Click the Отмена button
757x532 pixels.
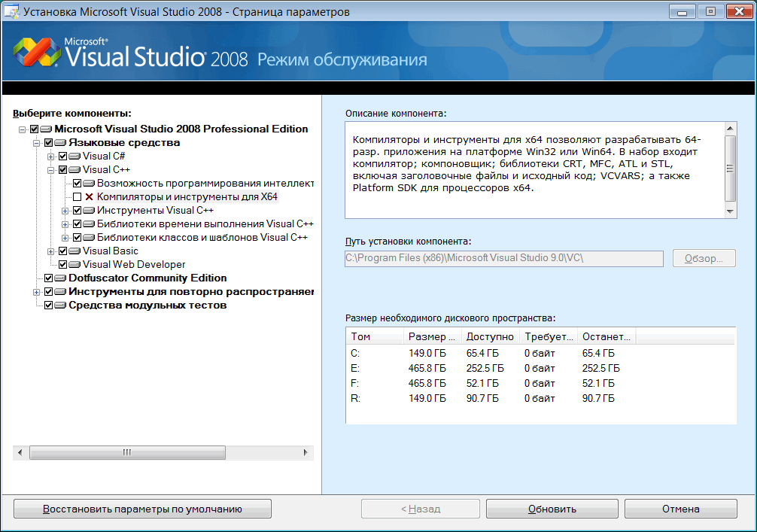[681, 509]
